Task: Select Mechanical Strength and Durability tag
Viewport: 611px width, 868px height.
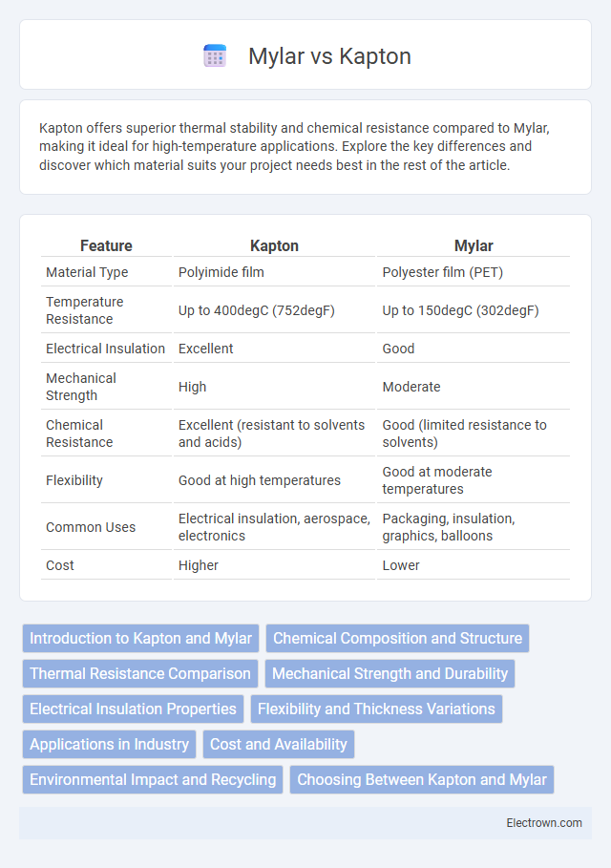Action: pos(390,674)
